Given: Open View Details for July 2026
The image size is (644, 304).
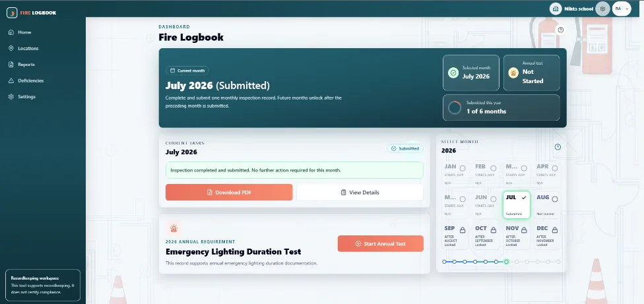Looking at the screenshot, I should [x=360, y=192].
